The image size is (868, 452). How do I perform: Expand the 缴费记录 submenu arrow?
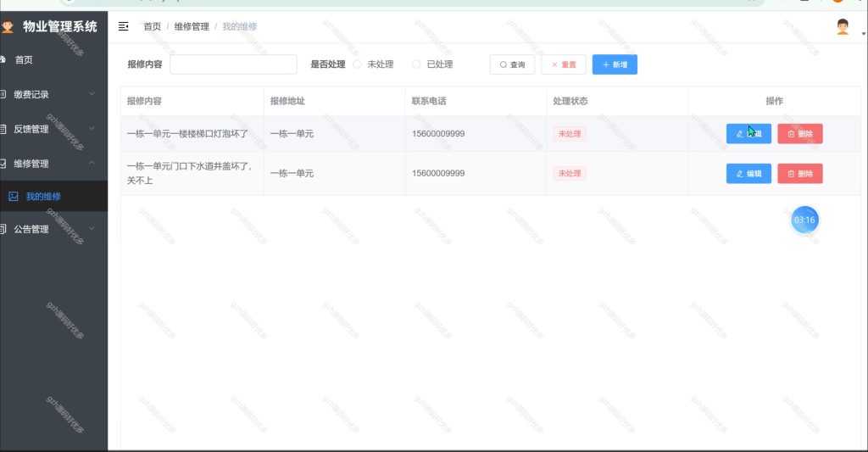point(92,93)
